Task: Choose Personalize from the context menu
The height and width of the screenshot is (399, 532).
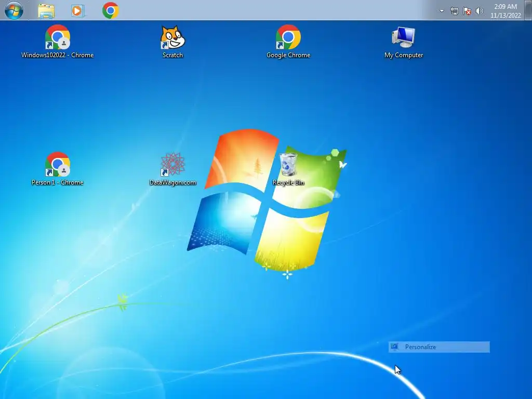Action: (x=439, y=347)
